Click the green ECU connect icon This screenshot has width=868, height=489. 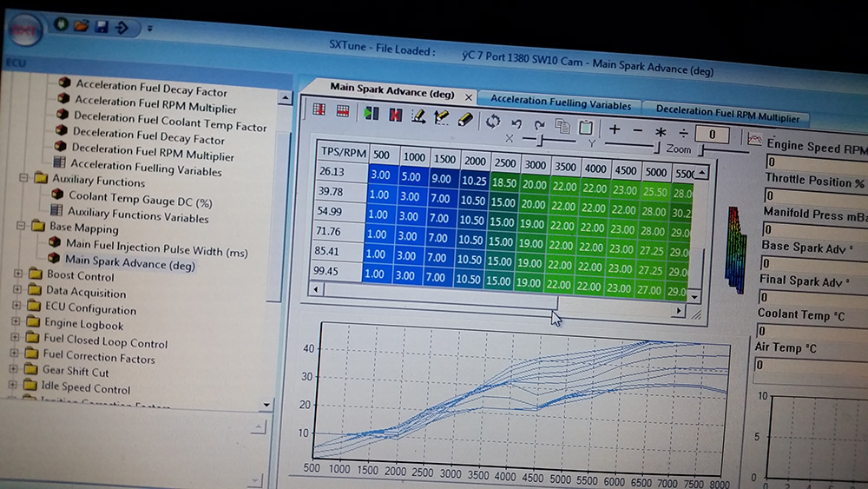[x=61, y=25]
